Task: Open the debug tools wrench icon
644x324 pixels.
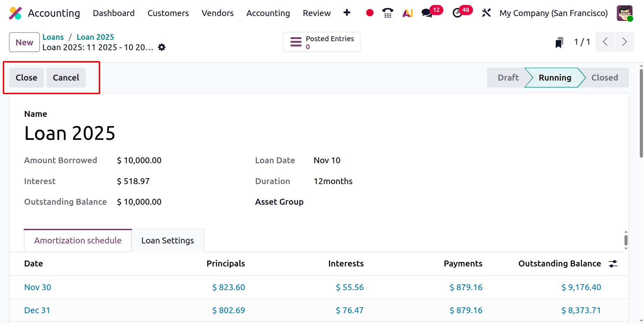Action: click(x=486, y=13)
